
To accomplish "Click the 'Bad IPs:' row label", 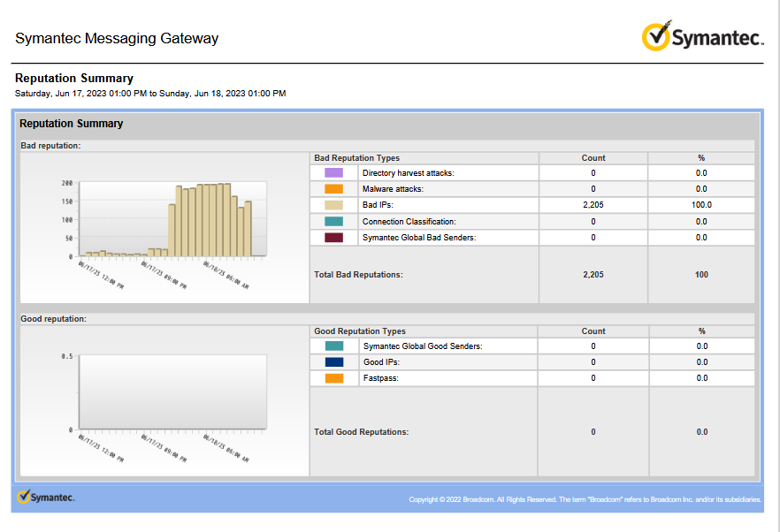I will click(378, 205).
